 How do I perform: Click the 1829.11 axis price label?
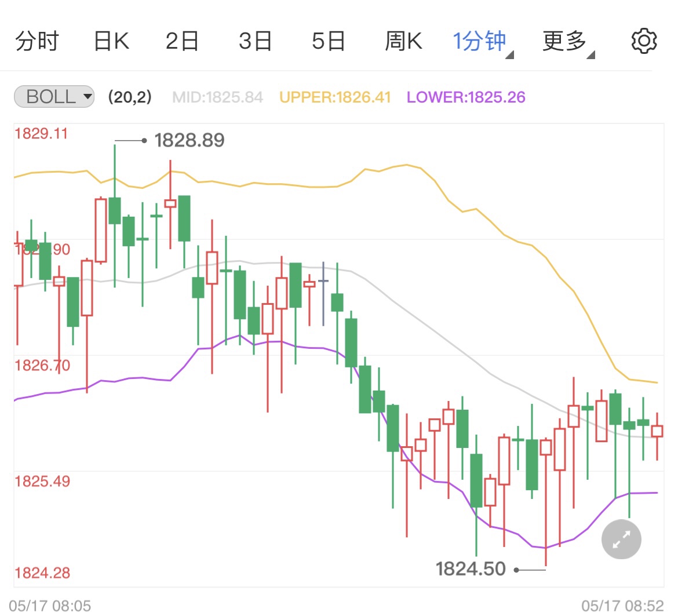pos(42,134)
